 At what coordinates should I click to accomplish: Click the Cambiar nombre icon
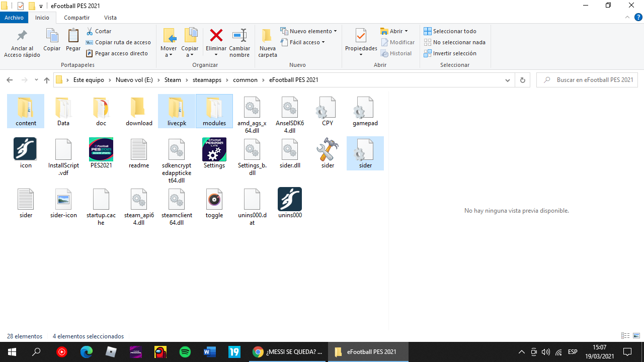point(239,35)
